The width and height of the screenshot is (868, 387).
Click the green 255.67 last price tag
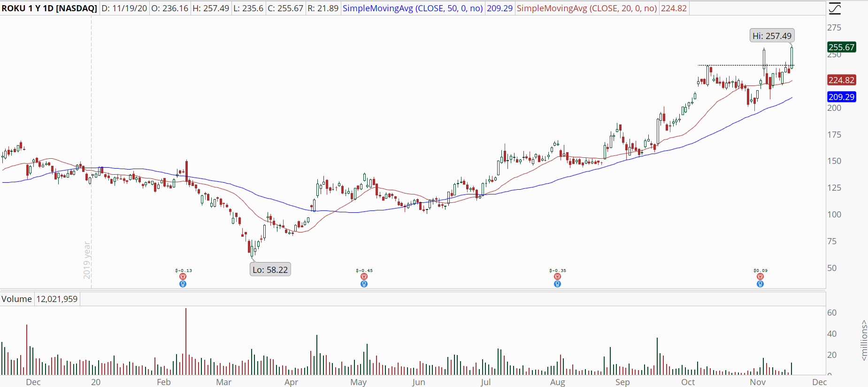[x=842, y=47]
